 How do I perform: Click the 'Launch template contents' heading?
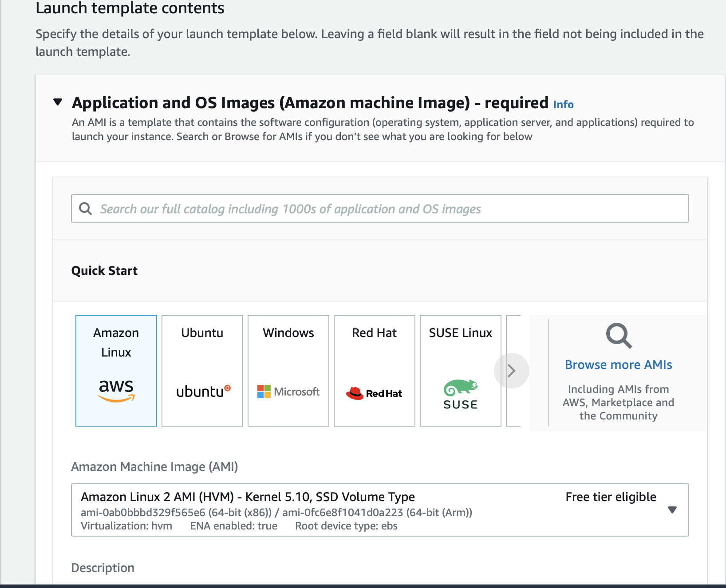tap(130, 8)
